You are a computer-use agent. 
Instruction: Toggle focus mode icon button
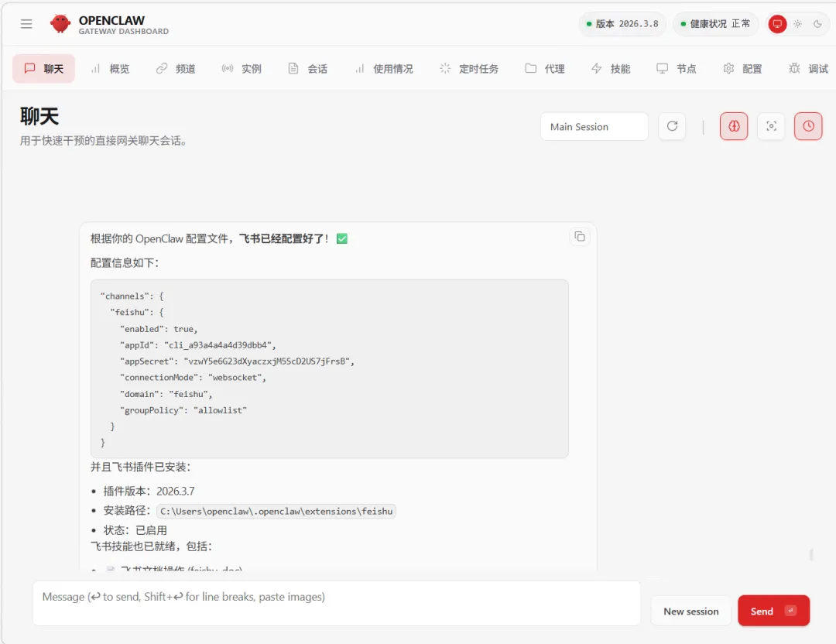click(x=771, y=126)
